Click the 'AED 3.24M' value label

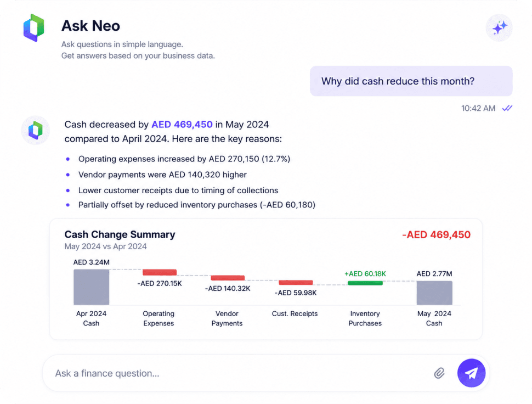click(x=91, y=262)
